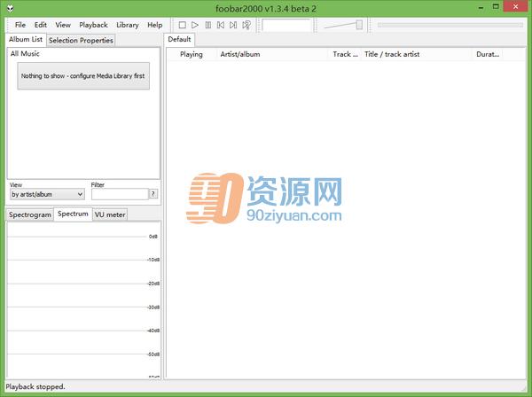Minimize the foobar2000 window
The width and height of the screenshot is (532, 397).
[x=481, y=7]
